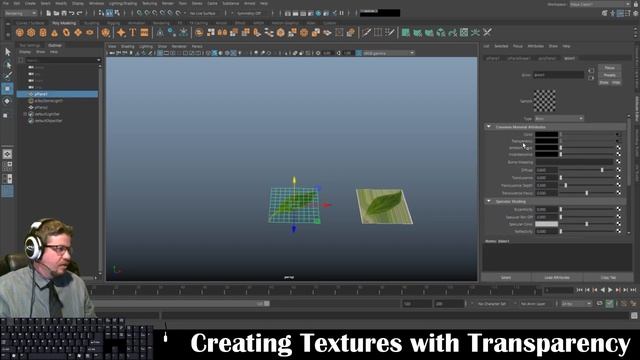The width and height of the screenshot is (640, 360).
Task: Click the UV planar map green icon
Action: click(x=405, y=32)
